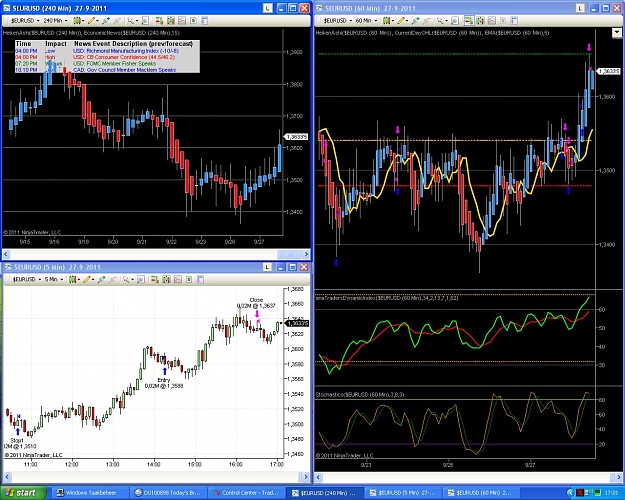Image resolution: width=625 pixels, height=500 pixels.
Task: Open Strategies dialog in 240 Min chart
Action: pos(193,20)
